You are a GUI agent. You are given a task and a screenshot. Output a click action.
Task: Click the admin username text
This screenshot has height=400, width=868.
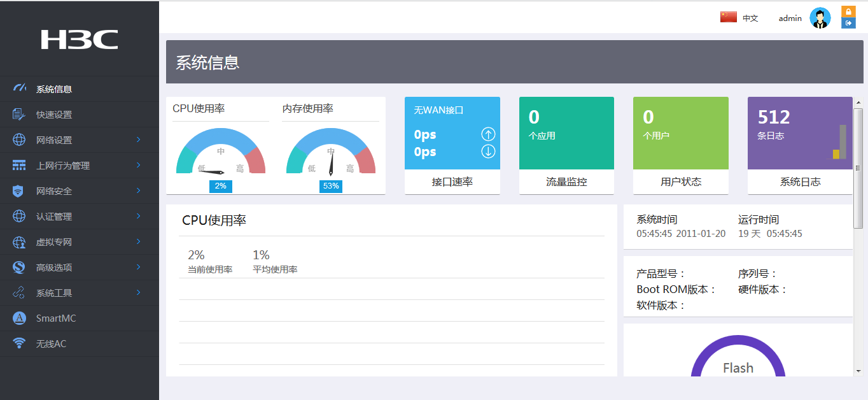coord(790,18)
